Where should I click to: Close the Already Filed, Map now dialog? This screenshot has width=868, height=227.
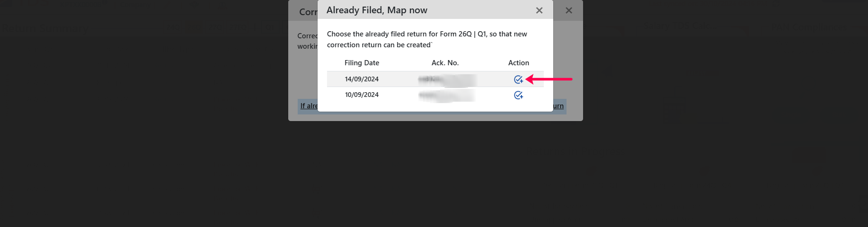point(539,10)
